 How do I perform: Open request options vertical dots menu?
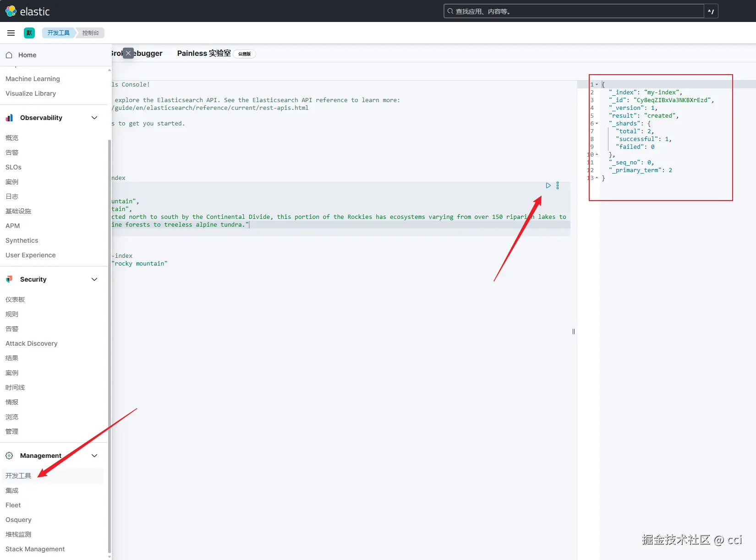click(558, 185)
